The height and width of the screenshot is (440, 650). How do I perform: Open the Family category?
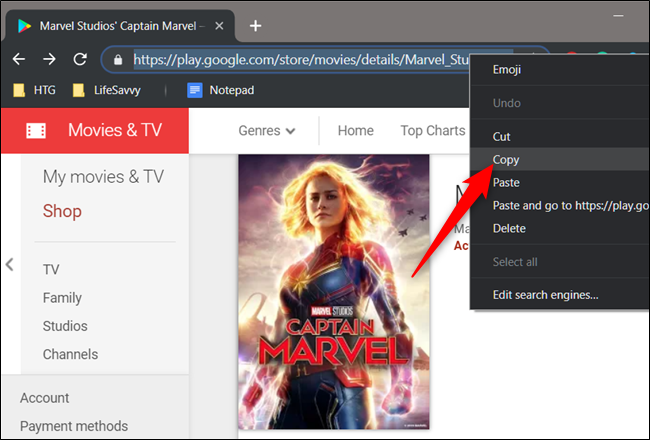pos(62,298)
